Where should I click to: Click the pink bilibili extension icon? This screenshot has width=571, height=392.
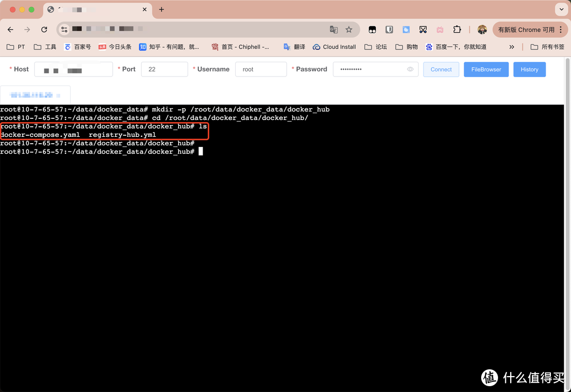point(440,30)
